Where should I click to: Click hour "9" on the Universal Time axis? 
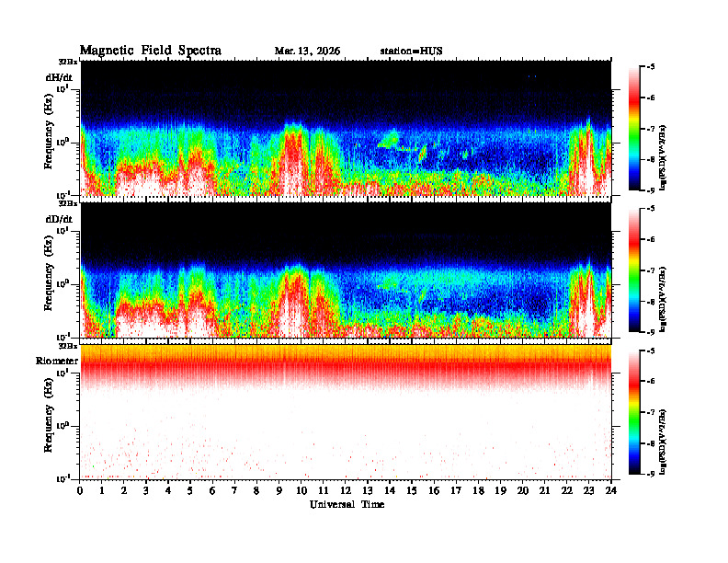tap(279, 491)
